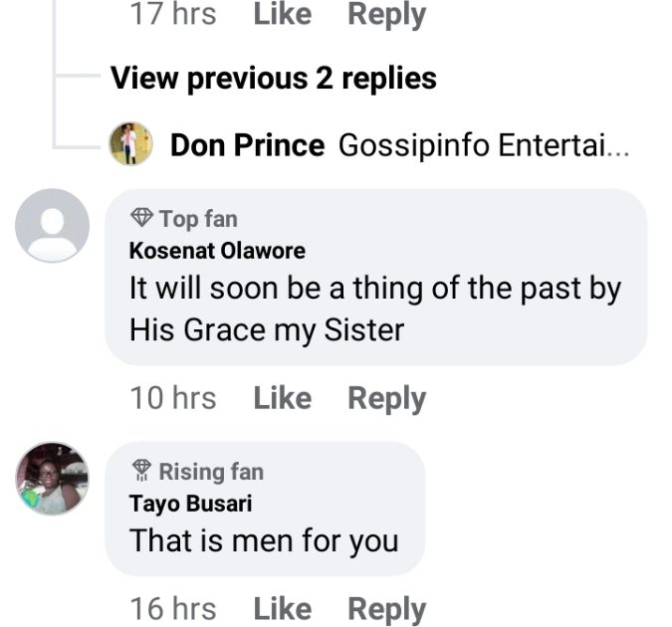The image size is (672, 627).
Task: Visit Kosenat Olawore's profile via name
Action: (217, 251)
